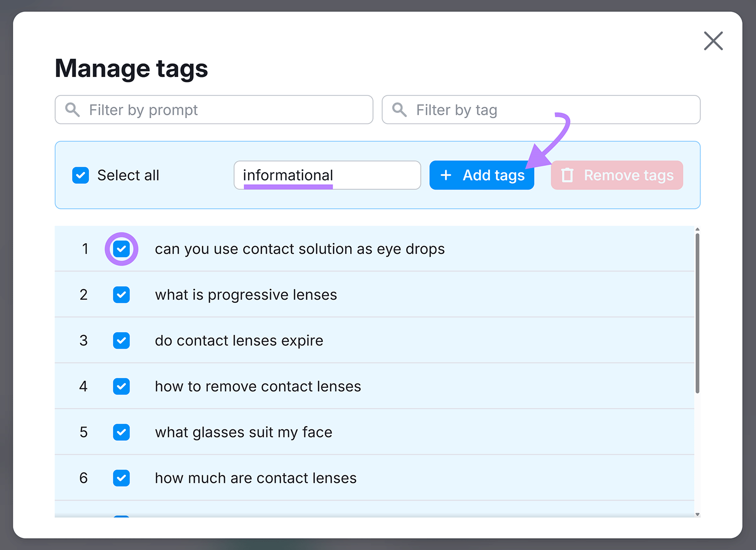Screen dimensions: 756x550
Task: Deselect the 'how to remove contact lenses' prompt
Action: coord(121,386)
